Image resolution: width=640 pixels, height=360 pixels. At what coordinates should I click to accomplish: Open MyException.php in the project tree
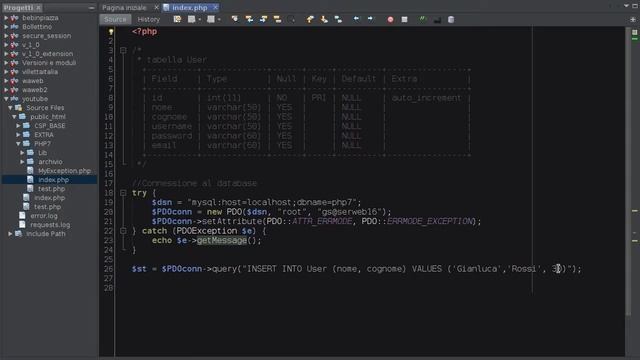pyautogui.click(x=64, y=171)
